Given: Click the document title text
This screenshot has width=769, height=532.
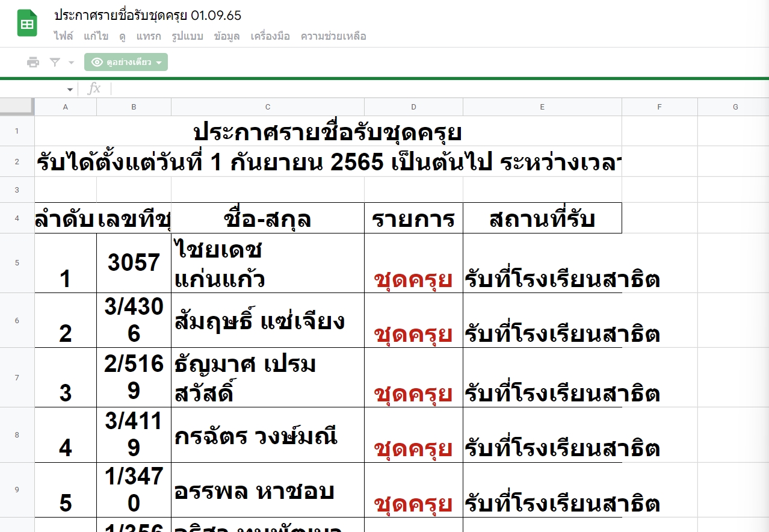Looking at the screenshot, I should pos(147,16).
